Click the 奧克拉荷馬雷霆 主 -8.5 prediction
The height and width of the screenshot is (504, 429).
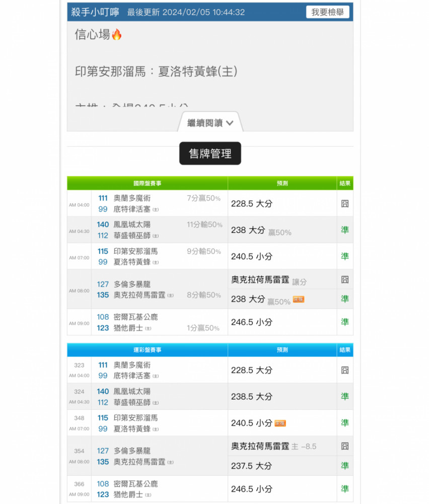tap(273, 446)
